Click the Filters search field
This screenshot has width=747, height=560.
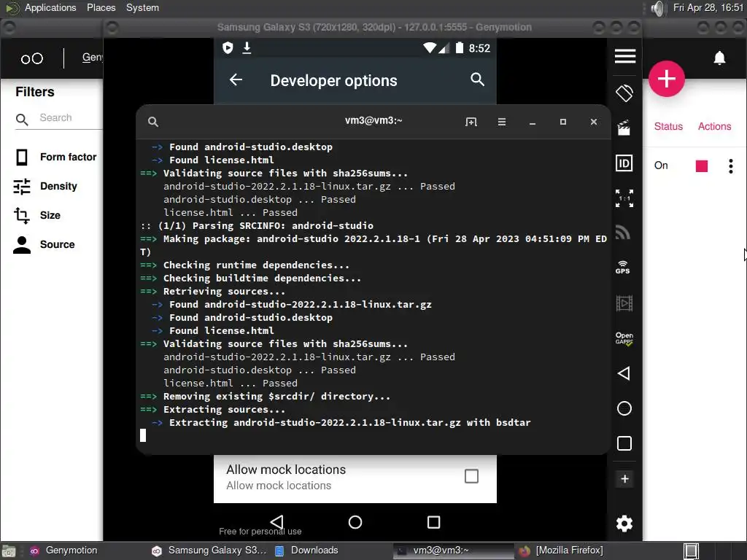point(59,118)
